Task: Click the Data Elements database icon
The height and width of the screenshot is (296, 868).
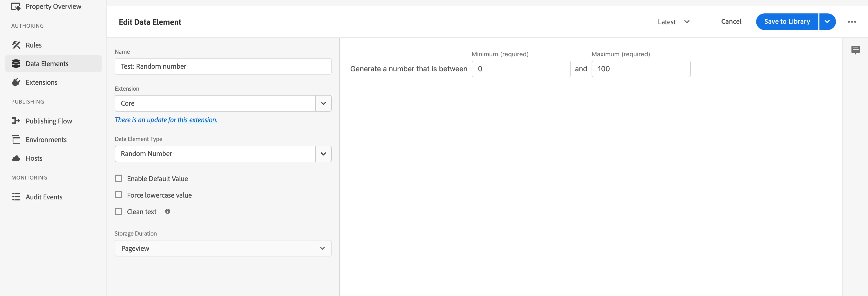Action: pos(16,64)
